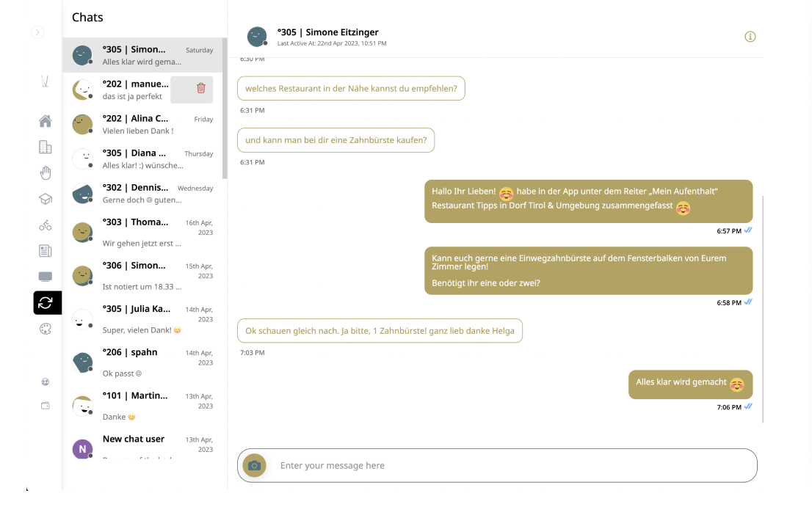This screenshot has width=812, height=507.
Task: Open chat with °202 Alina
Action: [x=143, y=124]
